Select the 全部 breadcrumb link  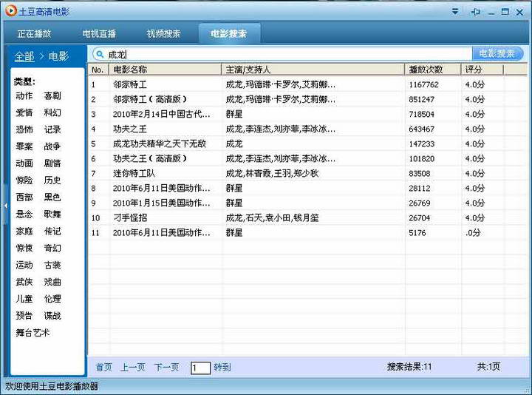point(24,56)
